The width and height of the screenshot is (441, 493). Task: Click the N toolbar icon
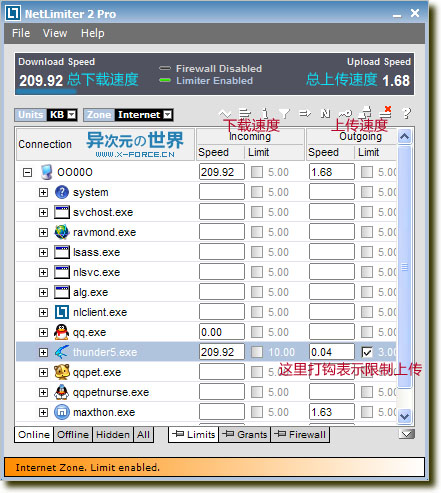(x=325, y=114)
